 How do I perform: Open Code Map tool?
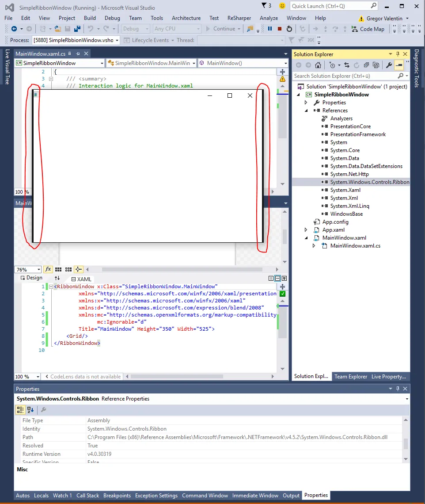pyautogui.click(x=368, y=29)
